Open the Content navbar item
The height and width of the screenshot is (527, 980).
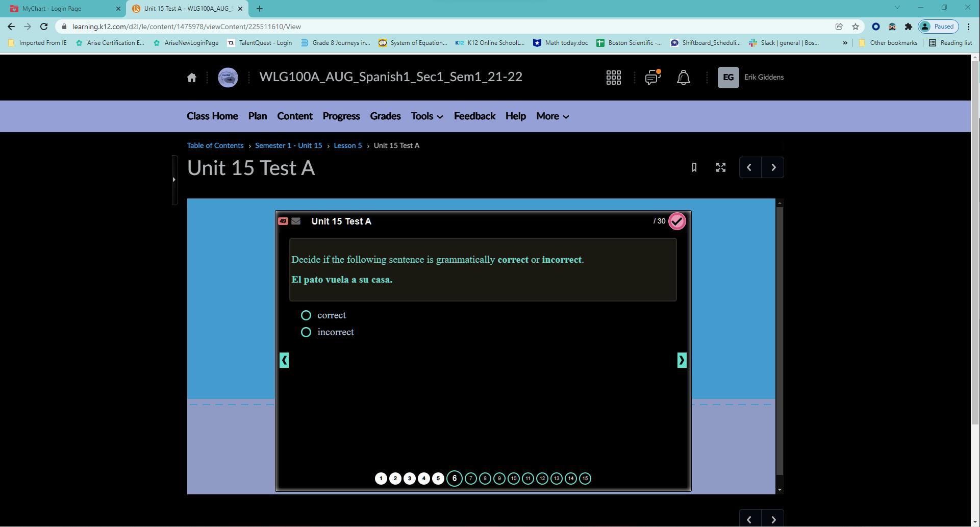tap(295, 116)
